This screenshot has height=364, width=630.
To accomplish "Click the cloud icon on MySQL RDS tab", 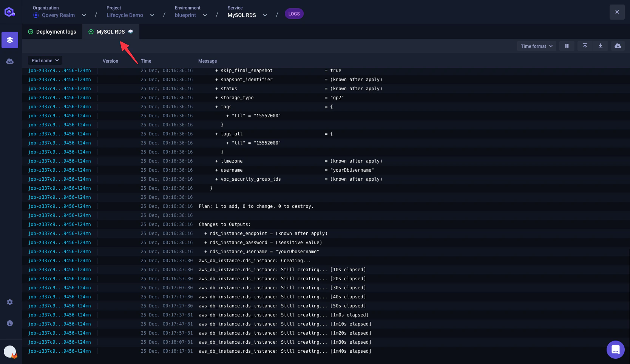I will [x=131, y=32].
